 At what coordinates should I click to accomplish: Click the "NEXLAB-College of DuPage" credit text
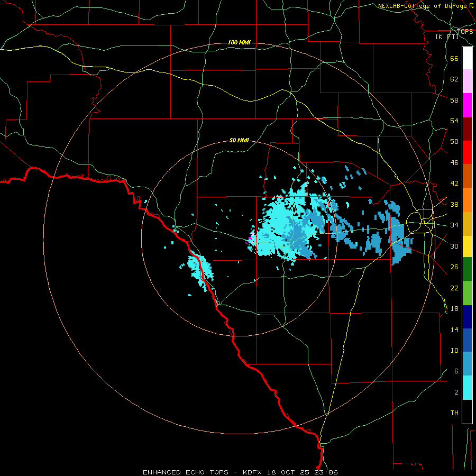coord(423,6)
